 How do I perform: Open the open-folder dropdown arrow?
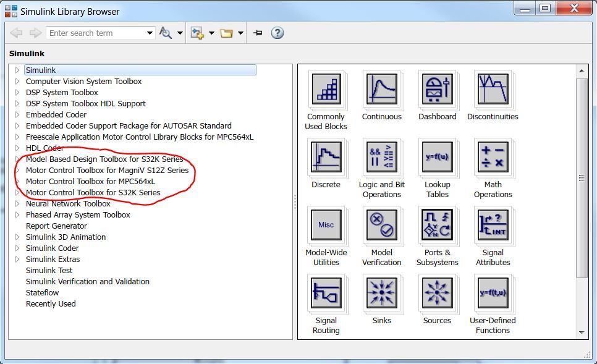pyautogui.click(x=240, y=33)
